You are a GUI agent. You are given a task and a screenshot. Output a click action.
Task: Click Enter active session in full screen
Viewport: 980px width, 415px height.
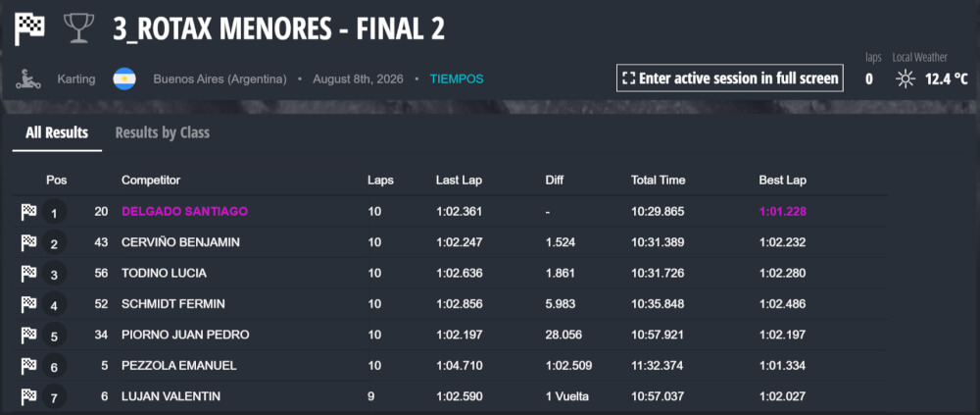tap(729, 78)
